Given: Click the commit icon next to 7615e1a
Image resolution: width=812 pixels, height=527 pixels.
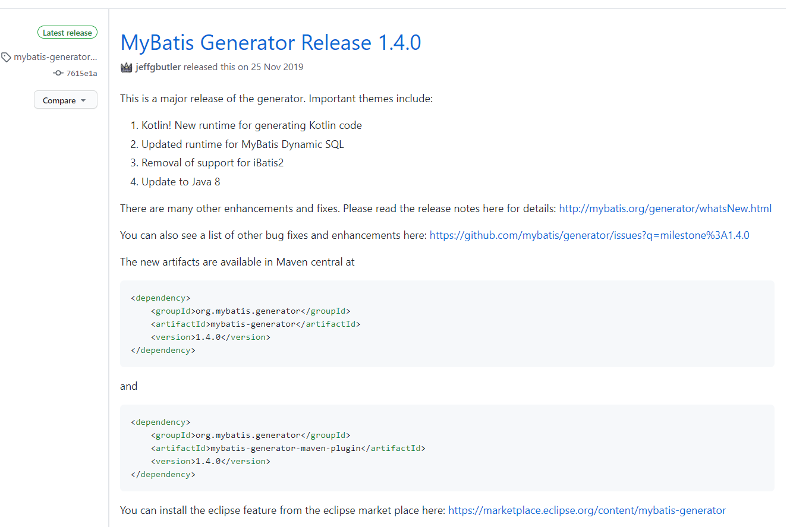Looking at the screenshot, I should click(x=58, y=73).
